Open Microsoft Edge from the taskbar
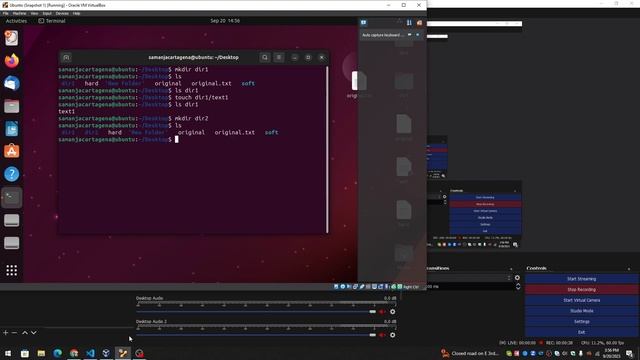This screenshot has height=360, width=640. (x=57, y=353)
